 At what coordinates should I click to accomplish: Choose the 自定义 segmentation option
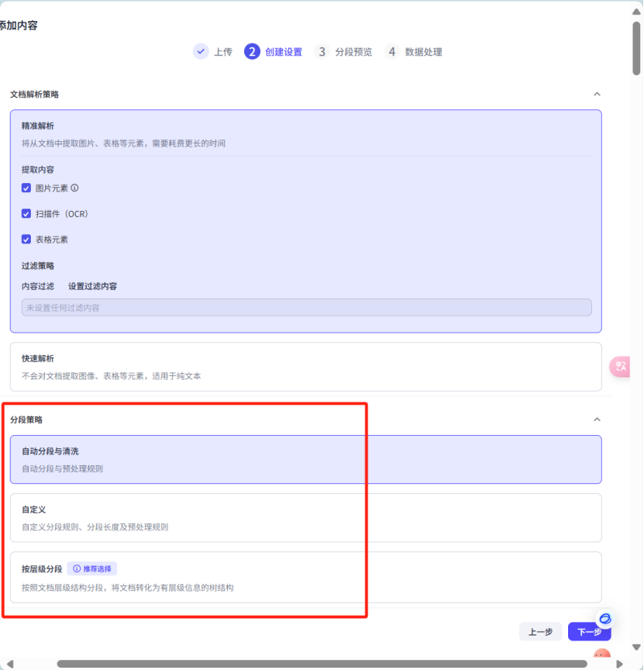pos(306,517)
